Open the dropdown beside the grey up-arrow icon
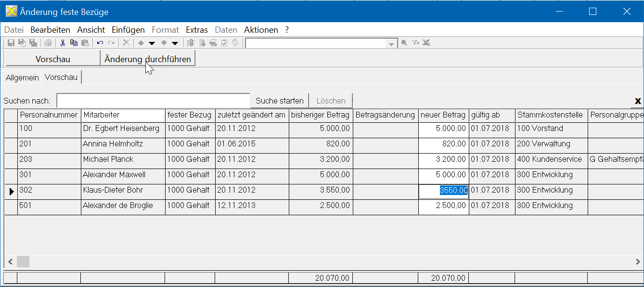The width and height of the screenshot is (644, 287). [152, 43]
